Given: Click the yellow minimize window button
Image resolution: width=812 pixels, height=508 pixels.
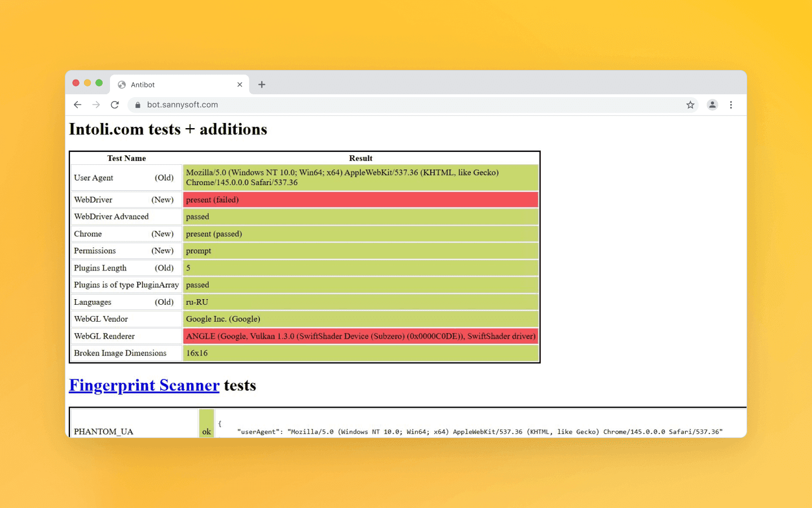Looking at the screenshot, I should [x=87, y=83].
